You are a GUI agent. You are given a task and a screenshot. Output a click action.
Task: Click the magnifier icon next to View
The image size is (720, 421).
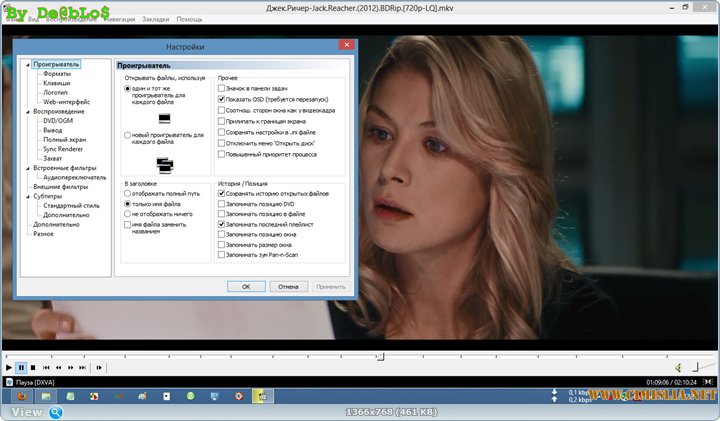pos(56,412)
